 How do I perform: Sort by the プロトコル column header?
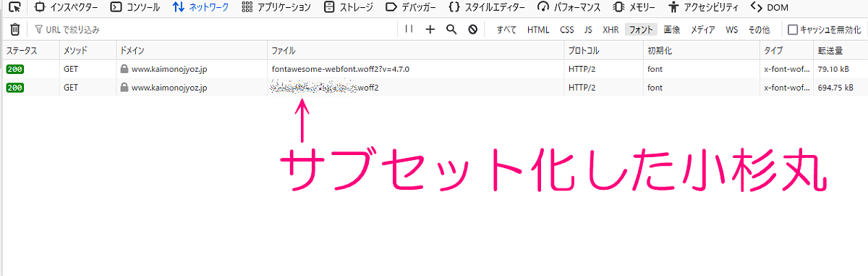tap(603, 51)
